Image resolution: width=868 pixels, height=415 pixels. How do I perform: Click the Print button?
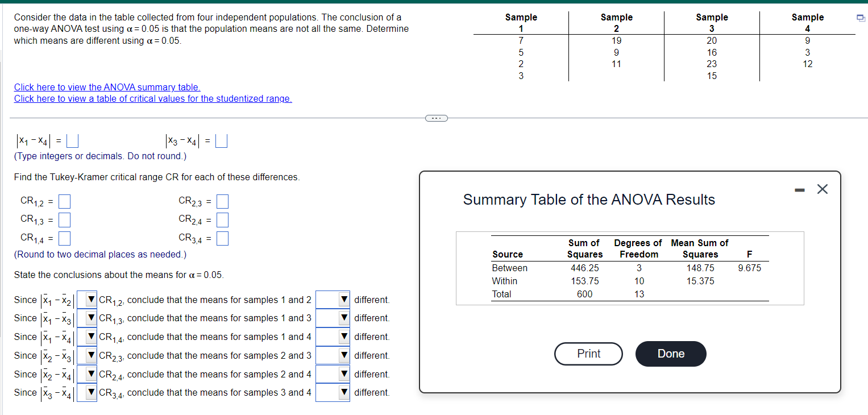(x=588, y=354)
